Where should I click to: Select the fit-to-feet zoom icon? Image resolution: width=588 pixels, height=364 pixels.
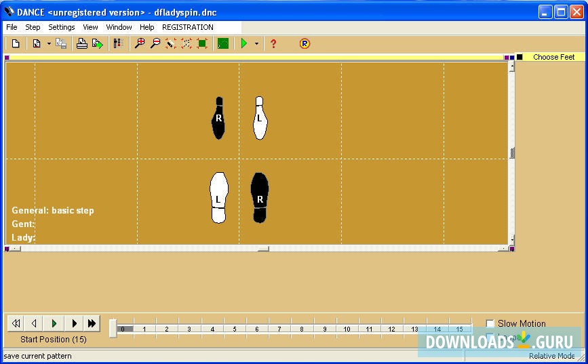[171, 44]
